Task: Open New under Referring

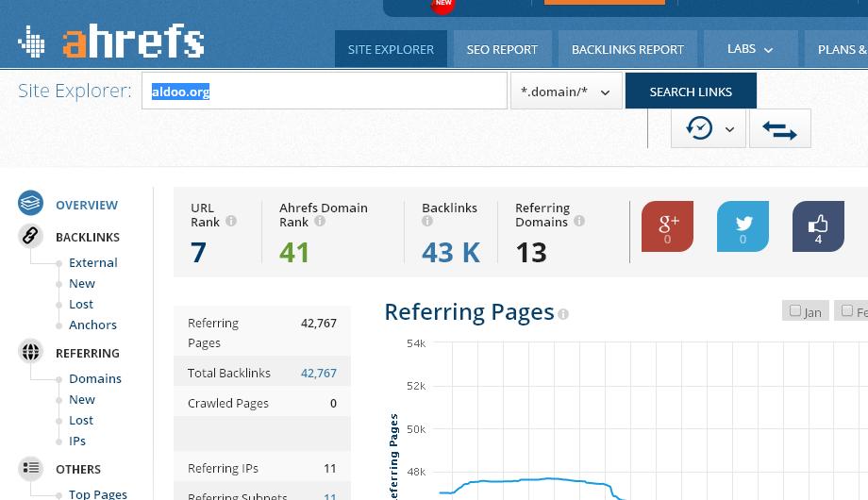Action: coord(82,400)
